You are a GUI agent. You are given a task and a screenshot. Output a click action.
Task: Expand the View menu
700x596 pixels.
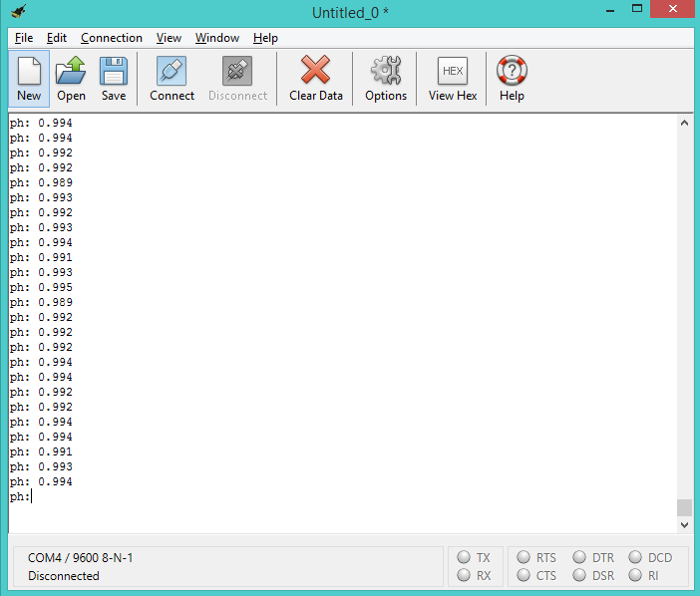169,38
